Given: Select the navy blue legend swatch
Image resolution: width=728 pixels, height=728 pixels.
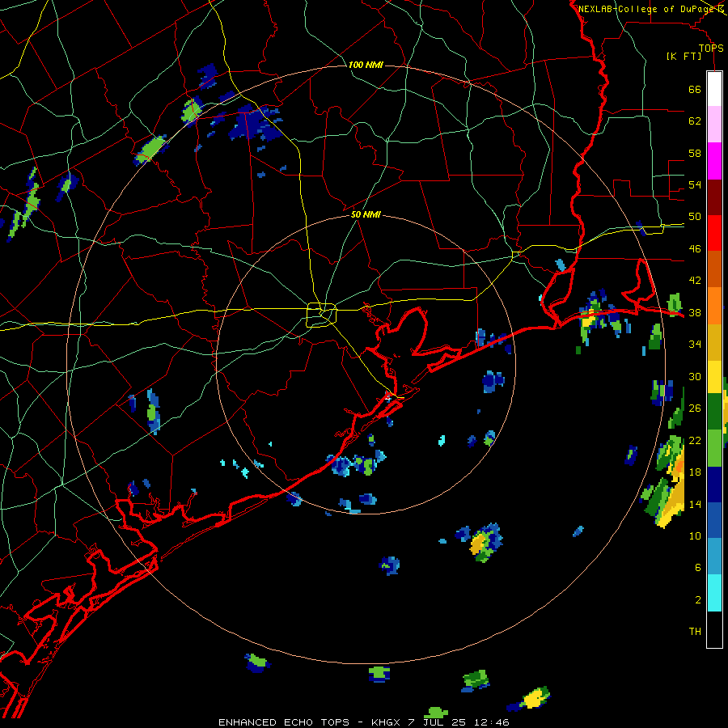Looking at the screenshot, I should click(714, 485).
